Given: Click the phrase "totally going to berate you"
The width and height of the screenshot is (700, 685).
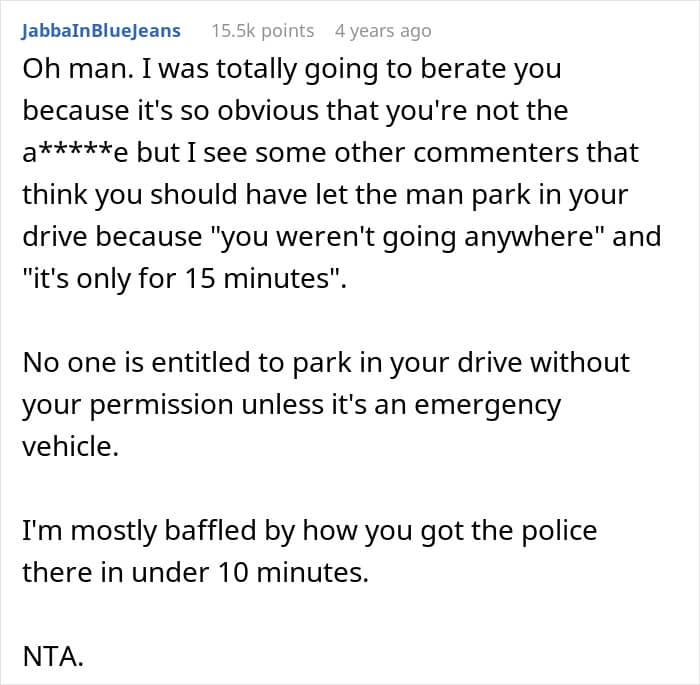Looking at the screenshot, I should (x=370, y=71).
